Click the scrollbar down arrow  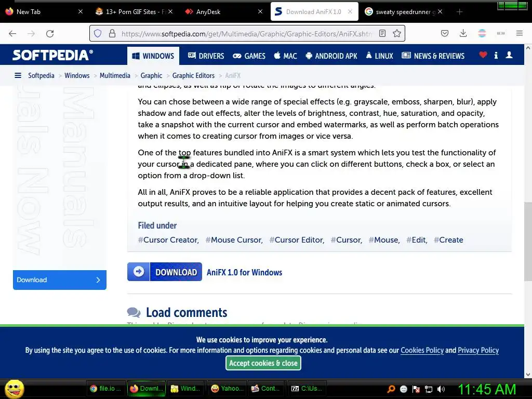coord(528,375)
